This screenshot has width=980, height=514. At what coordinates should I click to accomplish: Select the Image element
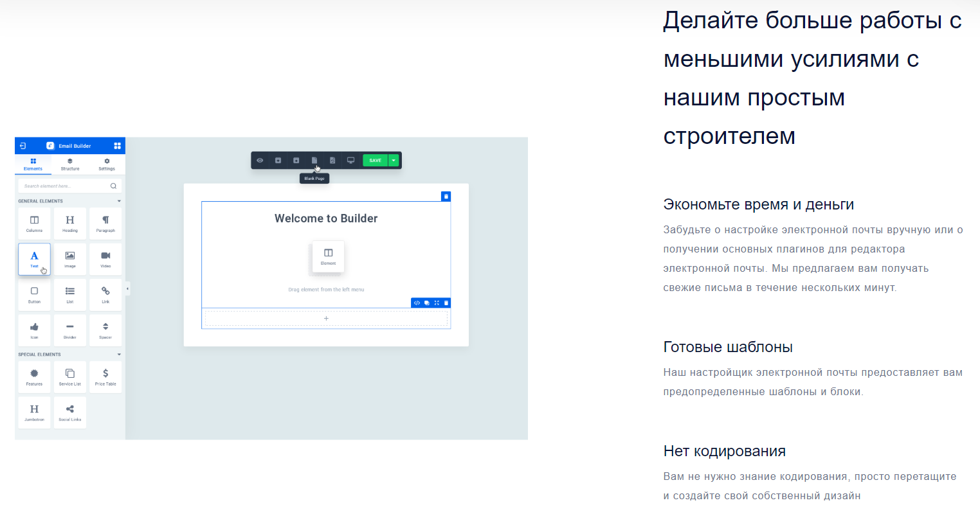pyautogui.click(x=70, y=259)
